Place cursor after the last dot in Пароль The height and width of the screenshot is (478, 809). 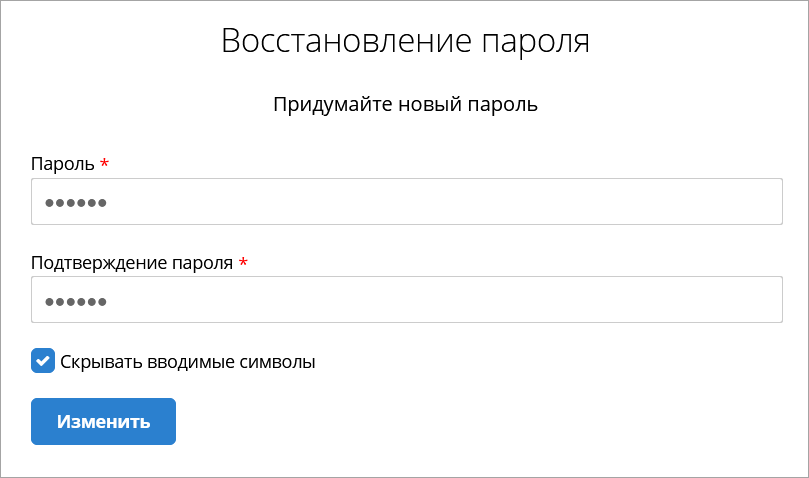pyautogui.click(x=109, y=203)
